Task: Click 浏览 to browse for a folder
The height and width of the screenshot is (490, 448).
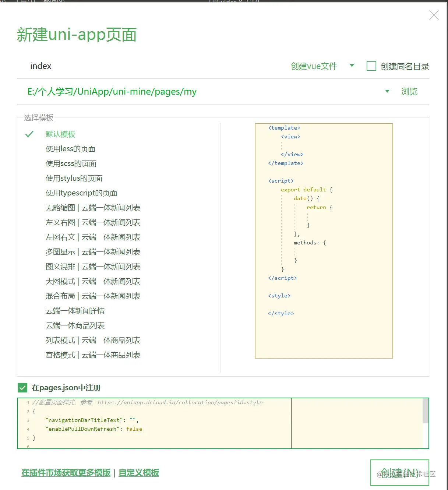Action: 409,91
